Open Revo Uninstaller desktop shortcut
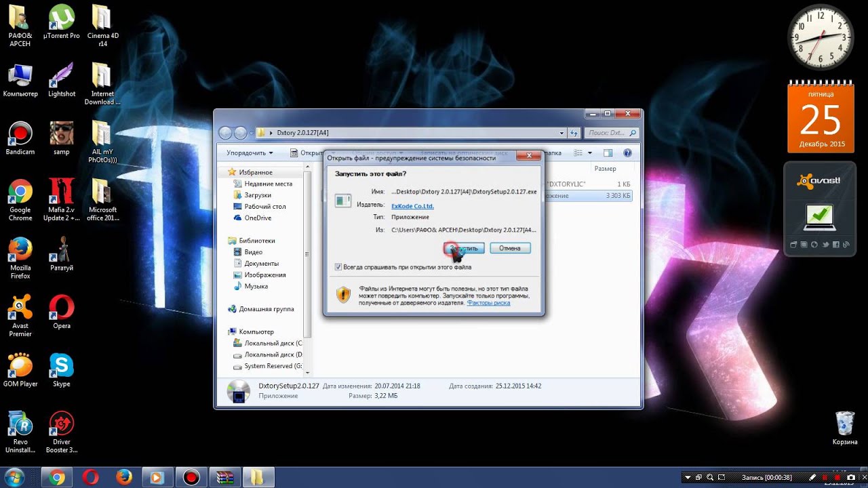 tap(20, 432)
